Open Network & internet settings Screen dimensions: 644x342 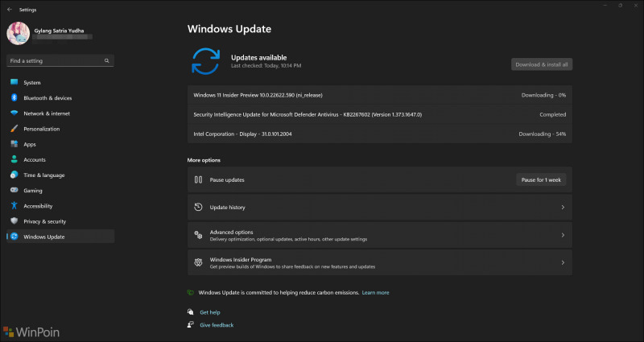60,113
